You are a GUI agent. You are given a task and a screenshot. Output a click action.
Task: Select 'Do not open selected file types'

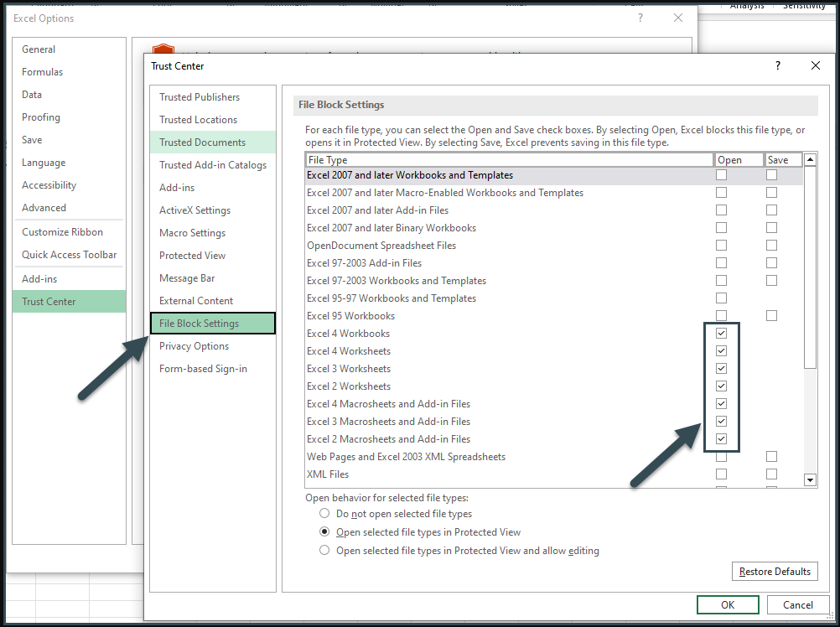(x=324, y=513)
